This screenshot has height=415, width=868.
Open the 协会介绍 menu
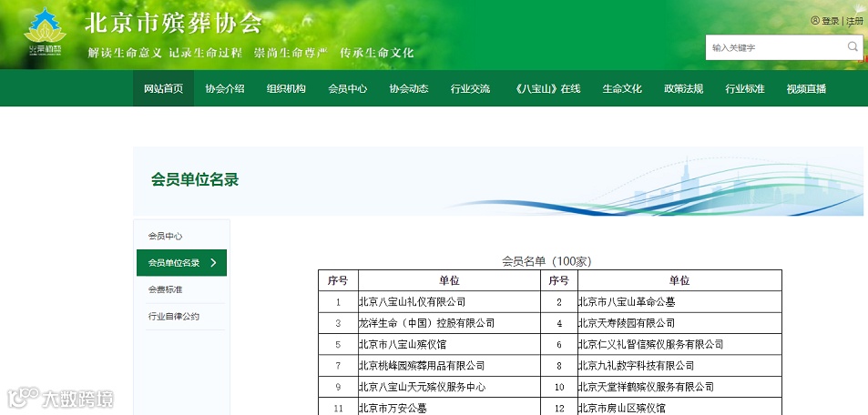point(225,88)
